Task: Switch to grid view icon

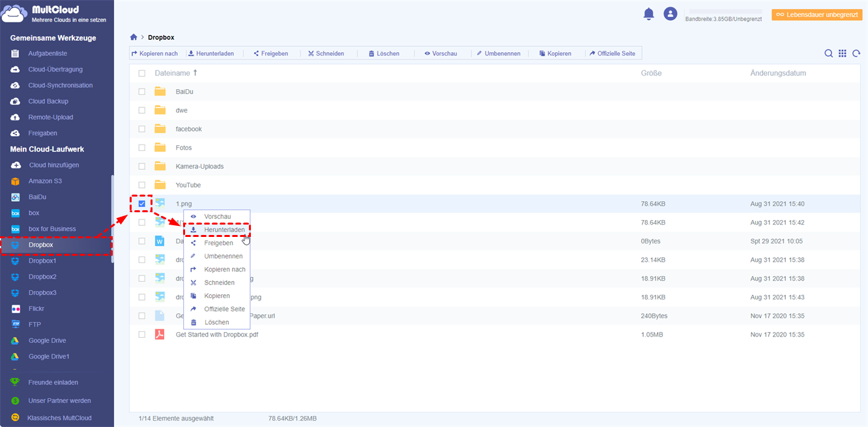Action: pyautogui.click(x=843, y=53)
